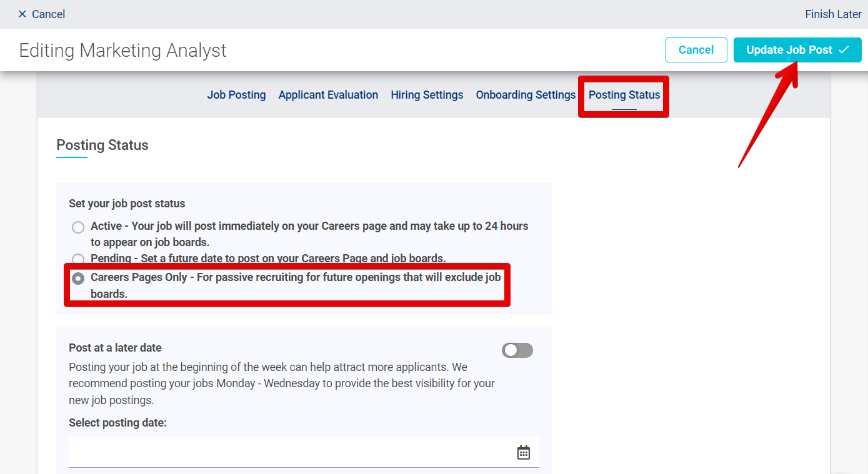Click the Finish Later link
This screenshot has width=868, height=474.
833,14
